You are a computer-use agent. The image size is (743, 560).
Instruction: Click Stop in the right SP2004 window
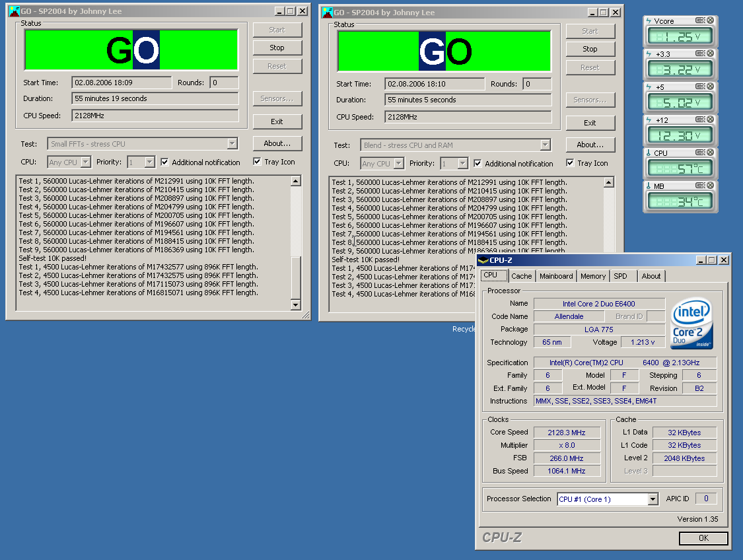(x=590, y=50)
